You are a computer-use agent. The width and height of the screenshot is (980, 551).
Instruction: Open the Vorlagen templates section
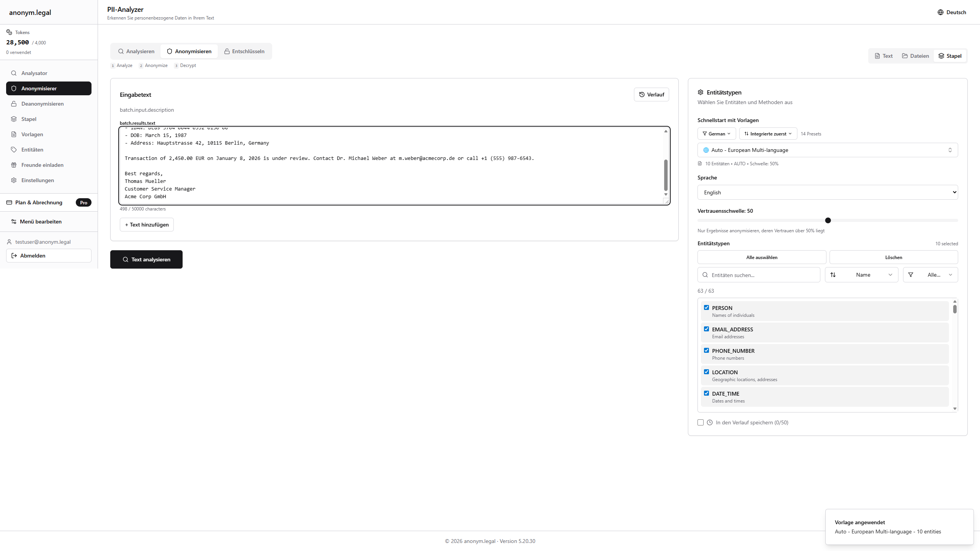[32, 134]
